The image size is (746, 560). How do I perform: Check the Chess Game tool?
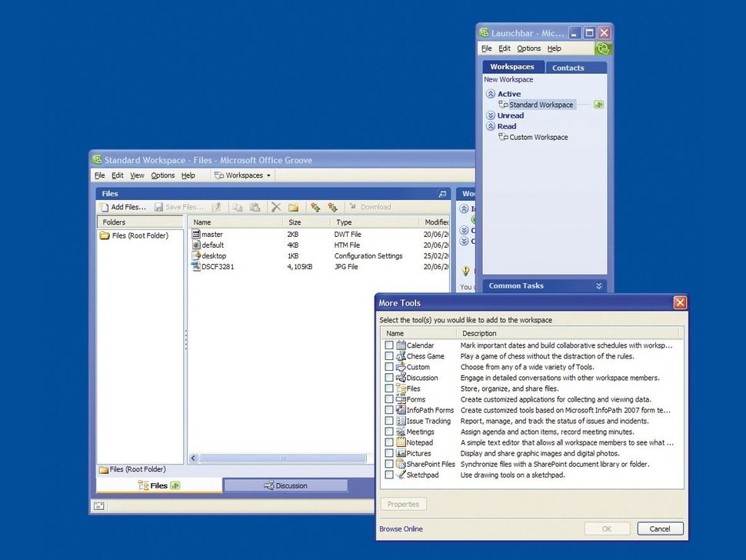pos(389,355)
